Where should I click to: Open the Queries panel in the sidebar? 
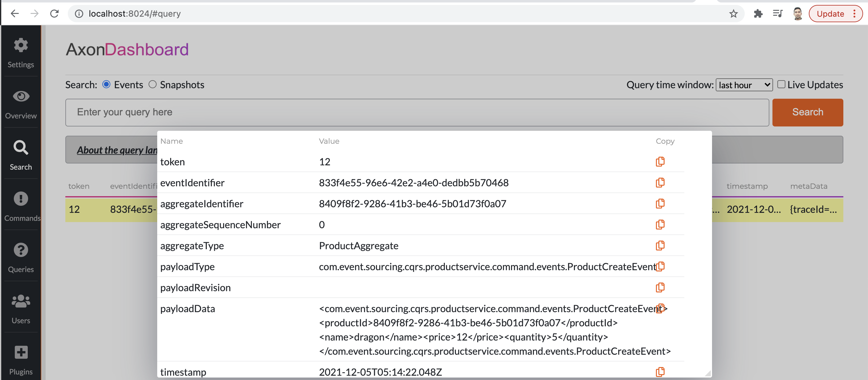tap(21, 256)
